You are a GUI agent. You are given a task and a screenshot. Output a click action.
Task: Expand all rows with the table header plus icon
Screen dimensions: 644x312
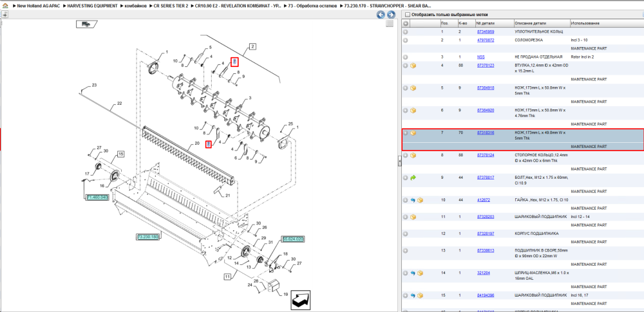click(405, 23)
